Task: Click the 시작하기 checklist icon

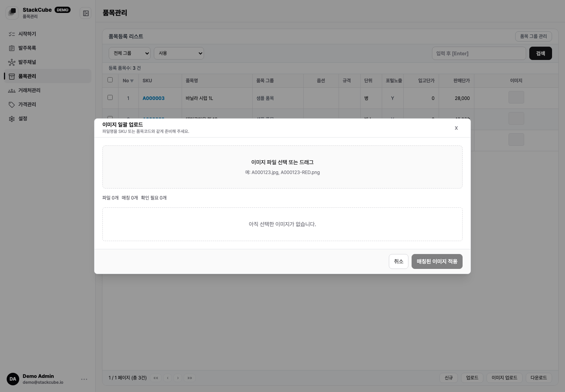Action: point(12,34)
